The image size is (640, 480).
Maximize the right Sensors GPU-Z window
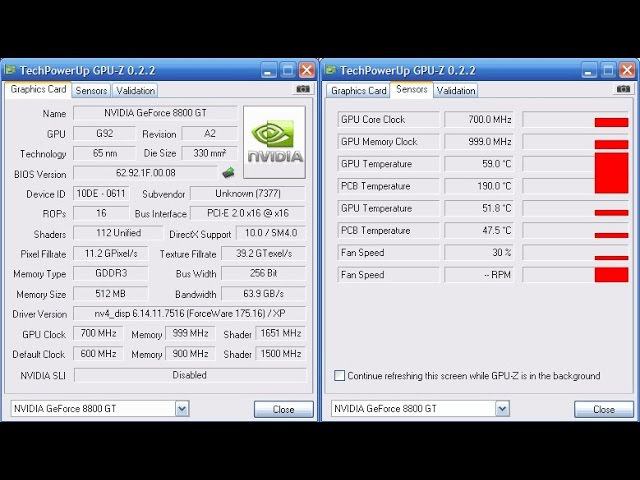click(x=608, y=70)
